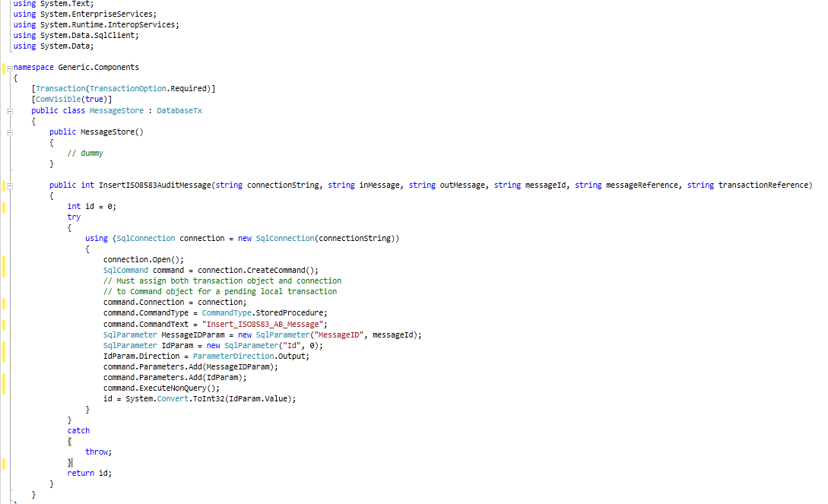Click the 'pending local transaction' comment line
The height and width of the screenshot is (504, 828).
tap(220, 291)
